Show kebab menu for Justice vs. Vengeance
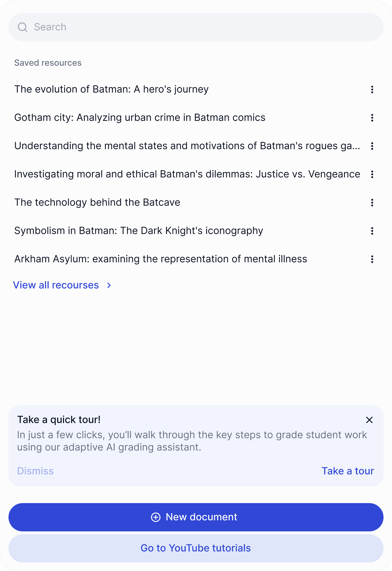The height and width of the screenshot is (571, 392). coord(372,174)
